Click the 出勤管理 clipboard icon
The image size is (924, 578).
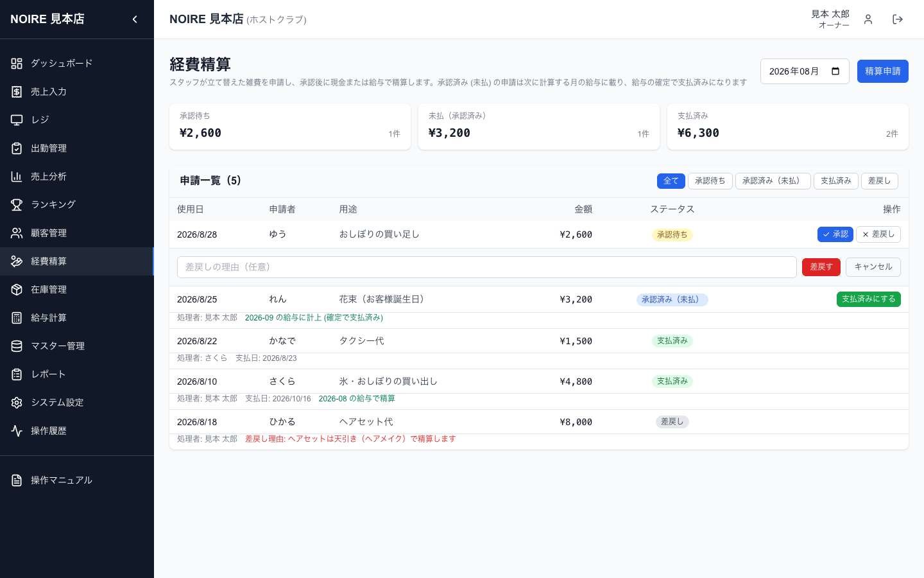(17, 148)
